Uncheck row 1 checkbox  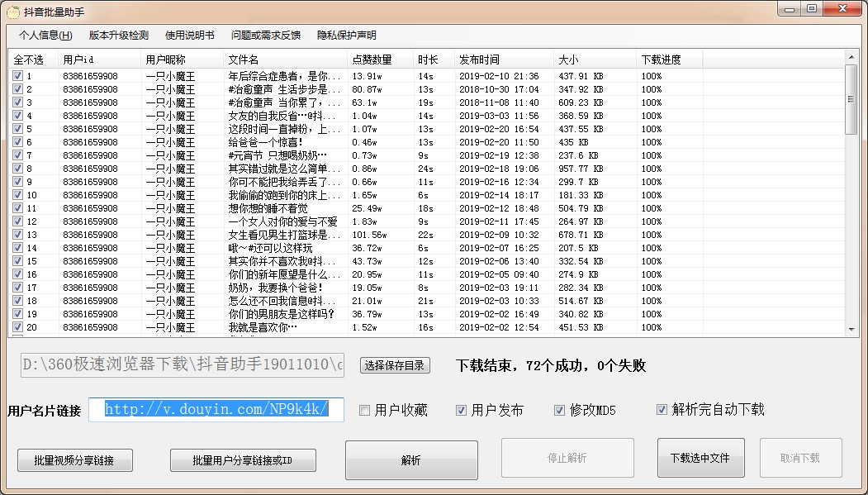[x=17, y=76]
